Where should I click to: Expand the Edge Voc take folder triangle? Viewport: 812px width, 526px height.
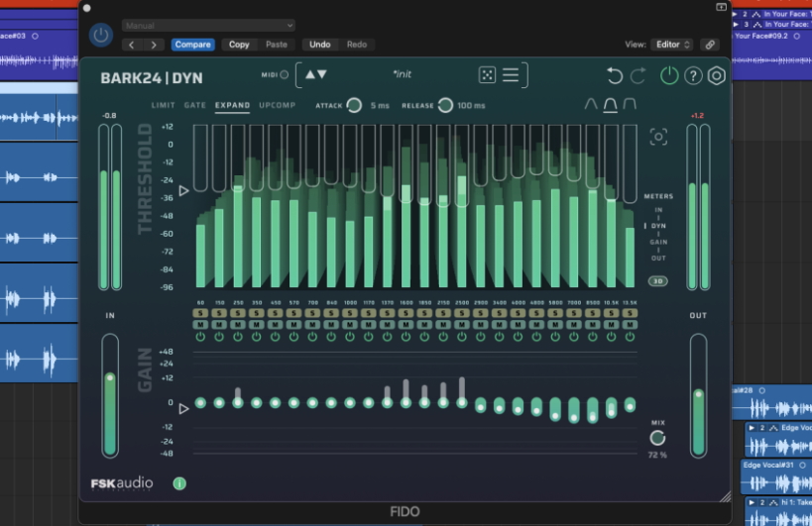click(x=752, y=428)
